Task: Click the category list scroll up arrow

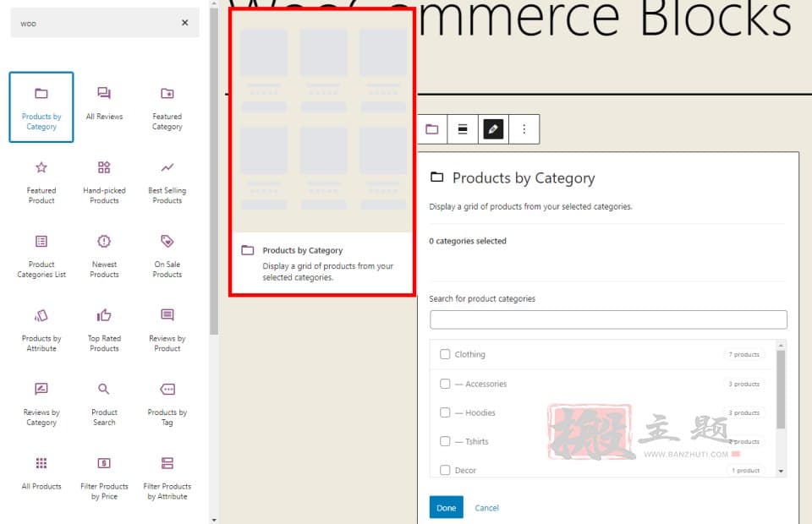Action: 781,345
